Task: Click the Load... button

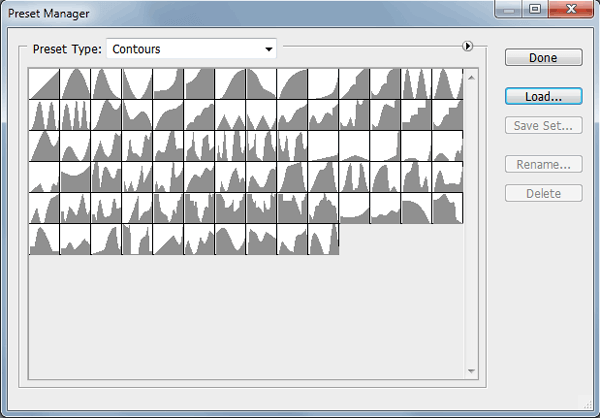Action: 543,97
